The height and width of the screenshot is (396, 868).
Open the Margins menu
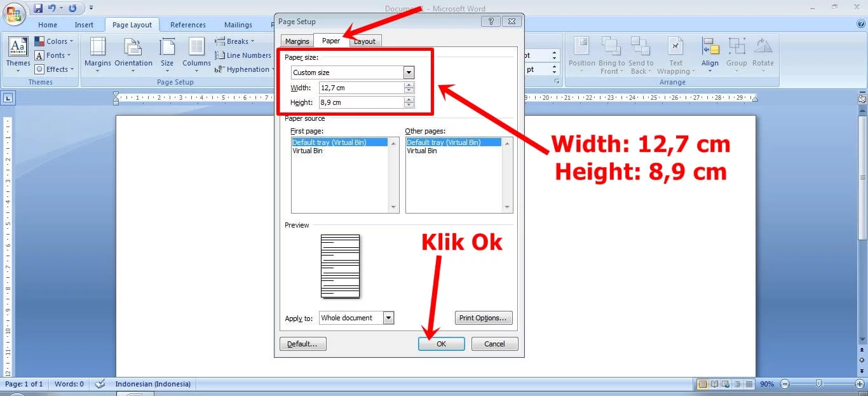click(98, 55)
